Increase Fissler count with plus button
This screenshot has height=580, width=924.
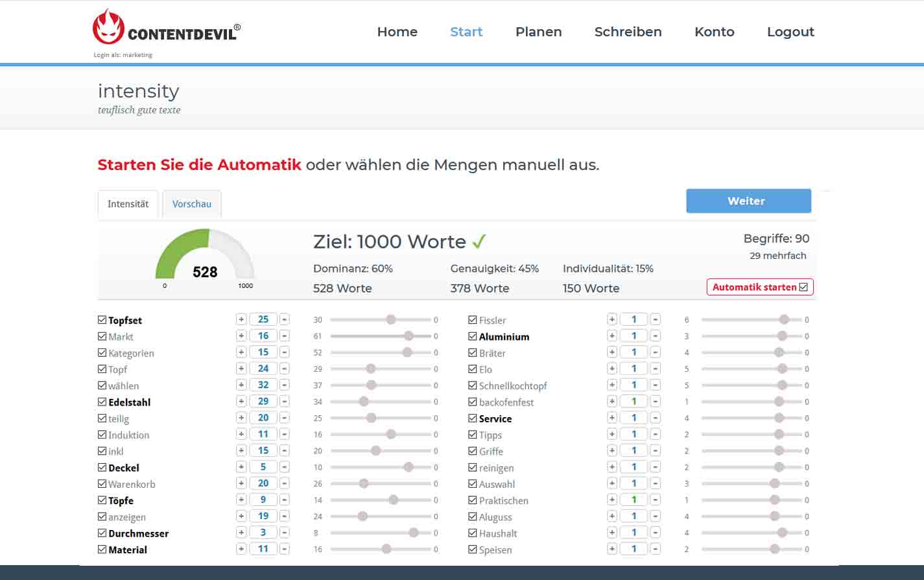point(611,319)
